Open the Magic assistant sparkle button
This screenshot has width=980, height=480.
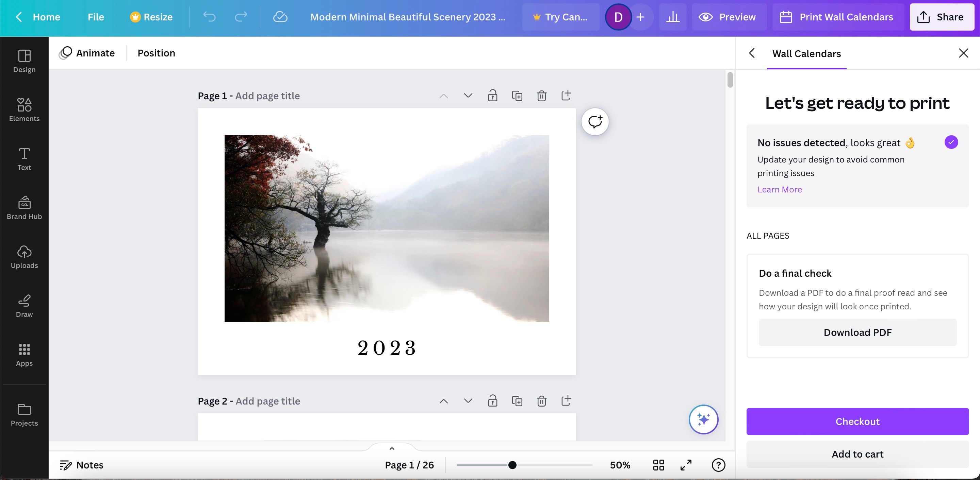point(703,419)
